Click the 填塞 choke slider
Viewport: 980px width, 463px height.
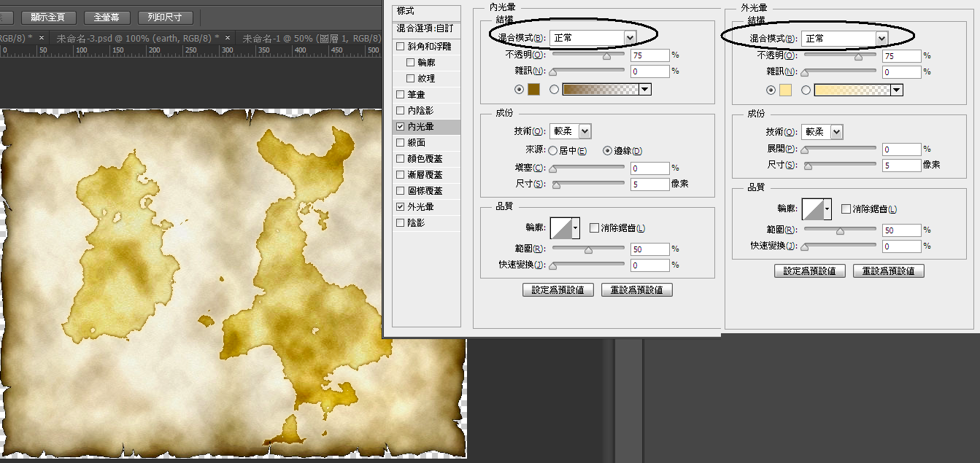coord(588,168)
